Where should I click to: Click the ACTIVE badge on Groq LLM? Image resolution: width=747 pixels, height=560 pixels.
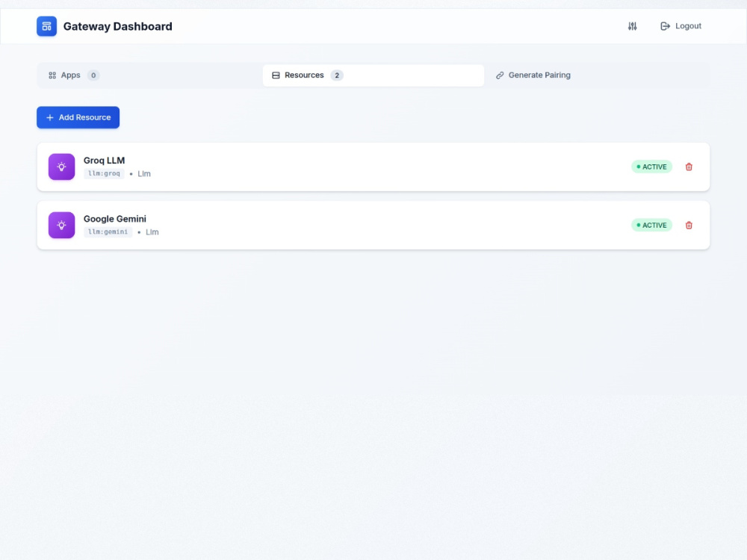coord(651,167)
